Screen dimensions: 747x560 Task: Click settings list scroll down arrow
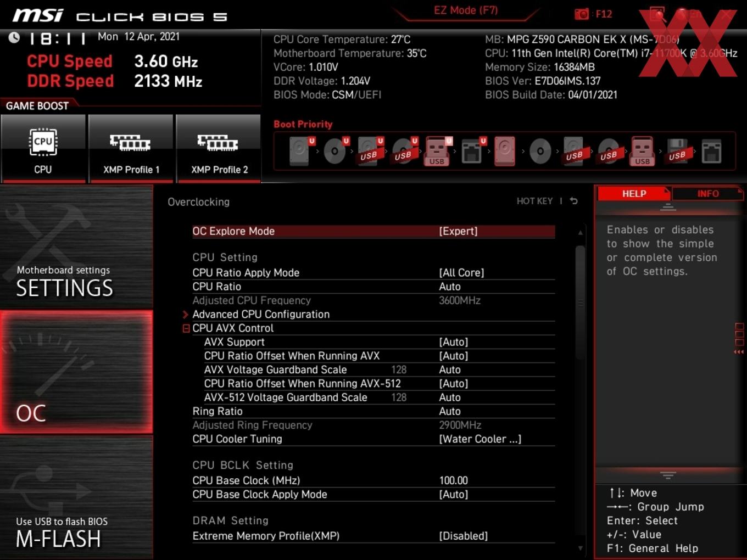tap(580, 548)
